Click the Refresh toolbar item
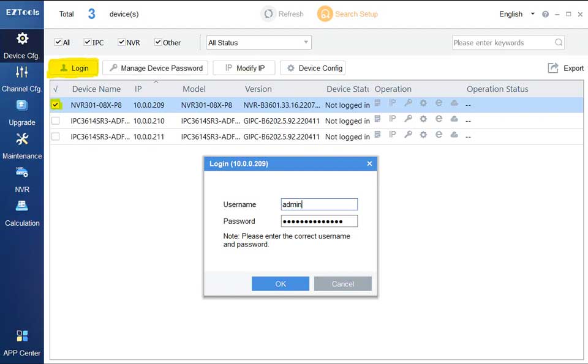The height and width of the screenshot is (364, 588). [282, 14]
